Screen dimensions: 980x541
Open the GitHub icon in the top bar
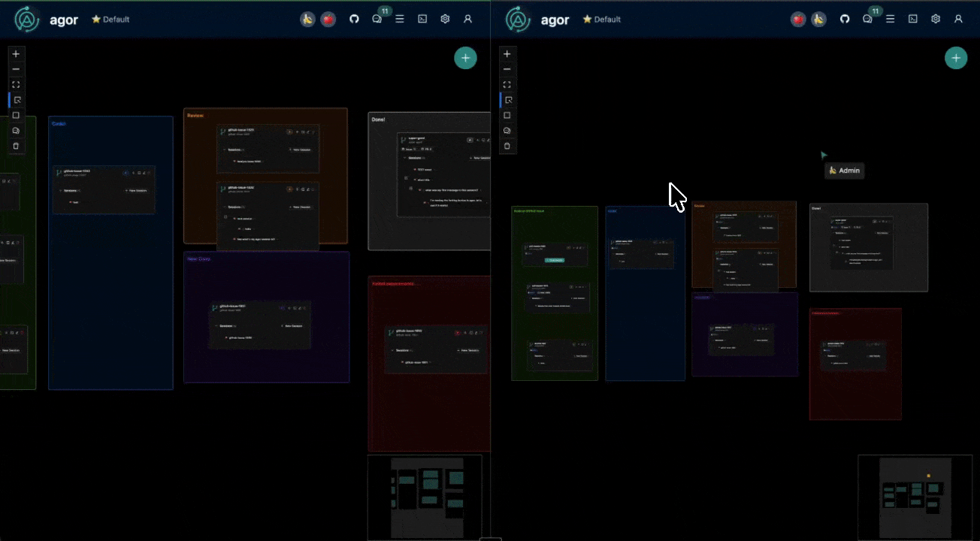pos(354,18)
